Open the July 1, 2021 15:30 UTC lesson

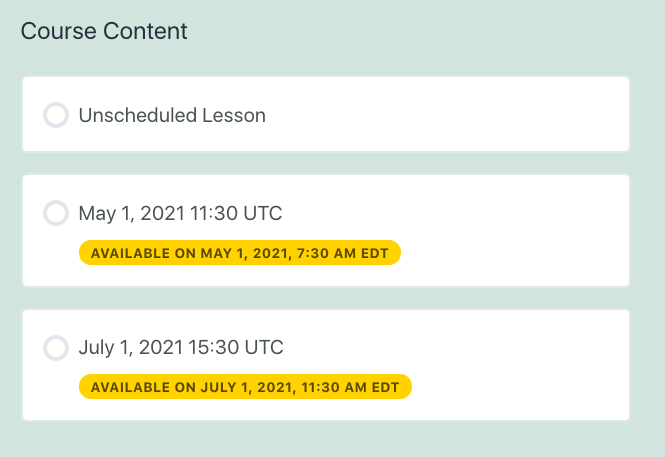181,348
